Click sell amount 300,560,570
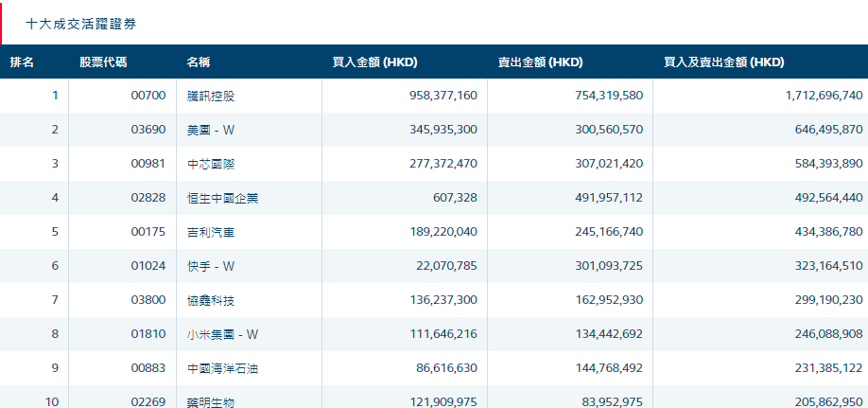This screenshot has height=408, width=868. click(610, 130)
